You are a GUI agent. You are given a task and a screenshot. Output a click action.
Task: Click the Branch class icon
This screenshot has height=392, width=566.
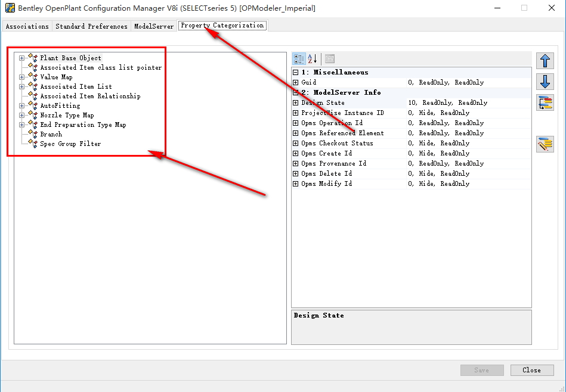(33, 134)
